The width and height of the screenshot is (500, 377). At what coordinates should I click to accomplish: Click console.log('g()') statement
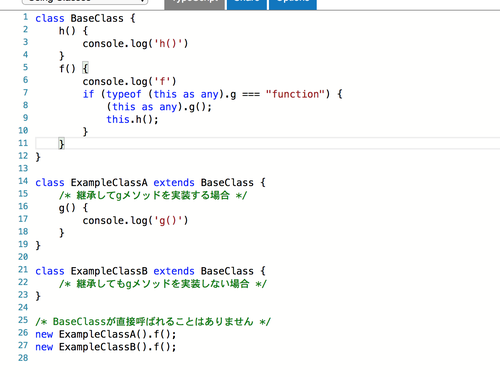tap(135, 221)
